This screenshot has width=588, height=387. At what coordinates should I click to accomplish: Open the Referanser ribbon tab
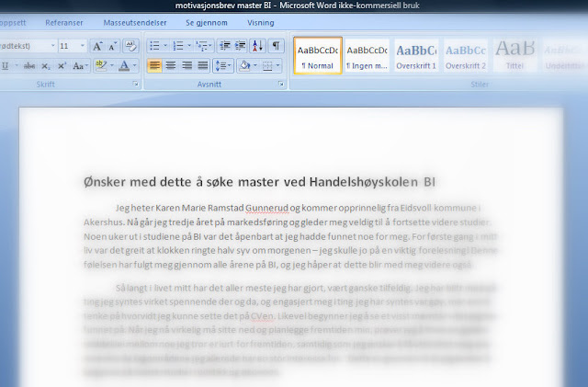coord(64,23)
